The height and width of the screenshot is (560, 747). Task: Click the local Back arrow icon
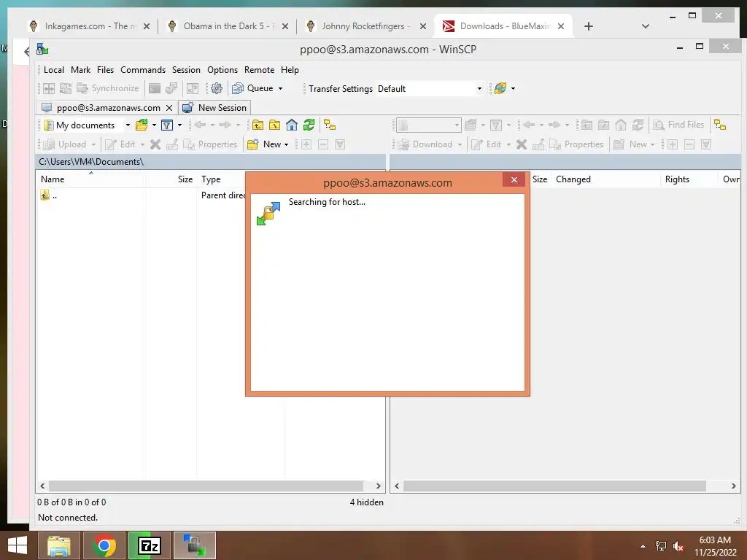tap(200, 125)
